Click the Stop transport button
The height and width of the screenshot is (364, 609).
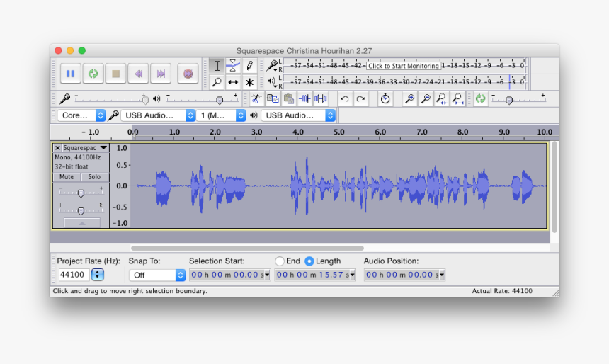pos(115,74)
